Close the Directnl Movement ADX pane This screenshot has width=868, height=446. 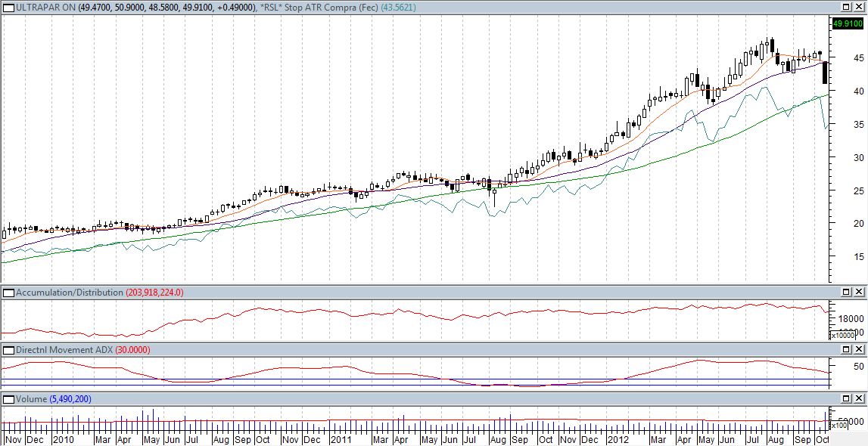coord(859,350)
